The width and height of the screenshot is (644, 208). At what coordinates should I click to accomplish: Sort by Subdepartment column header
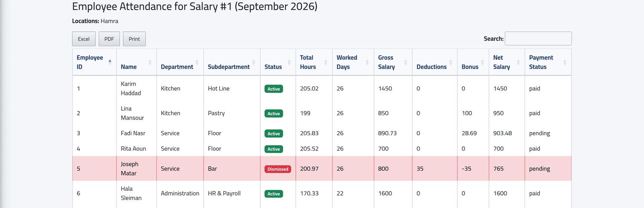click(232, 62)
